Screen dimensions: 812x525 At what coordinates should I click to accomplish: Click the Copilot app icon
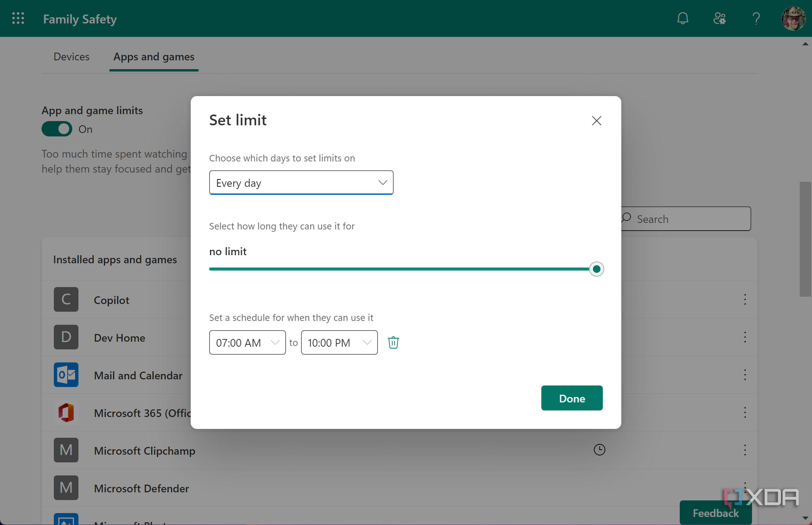click(x=66, y=299)
